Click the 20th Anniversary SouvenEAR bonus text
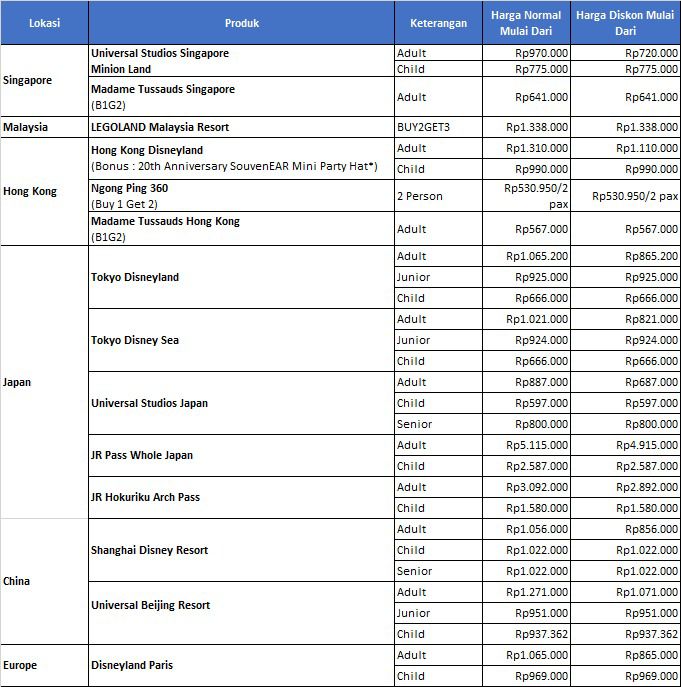The image size is (681, 687). [234, 166]
